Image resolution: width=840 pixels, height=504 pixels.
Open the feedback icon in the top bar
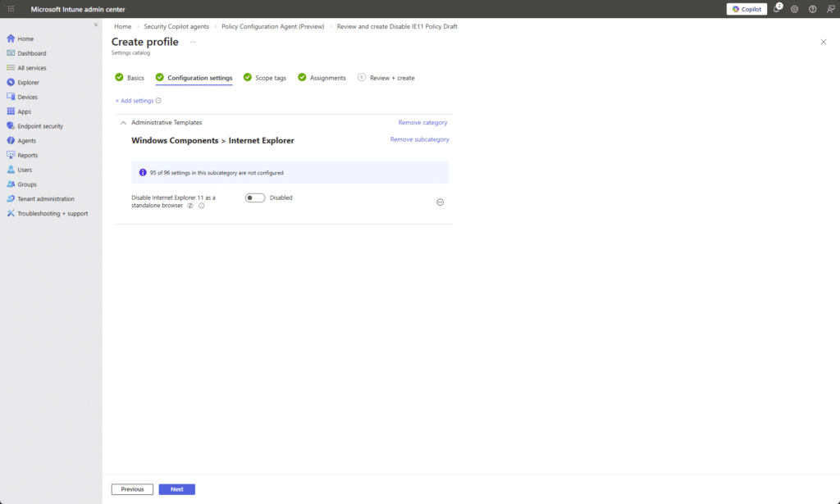coord(829,9)
